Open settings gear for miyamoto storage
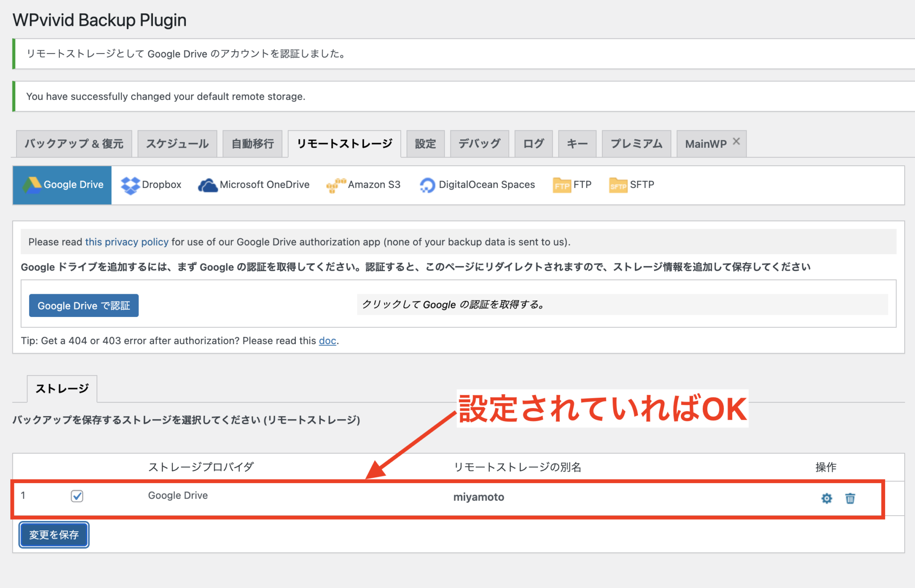 tap(826, 498)
